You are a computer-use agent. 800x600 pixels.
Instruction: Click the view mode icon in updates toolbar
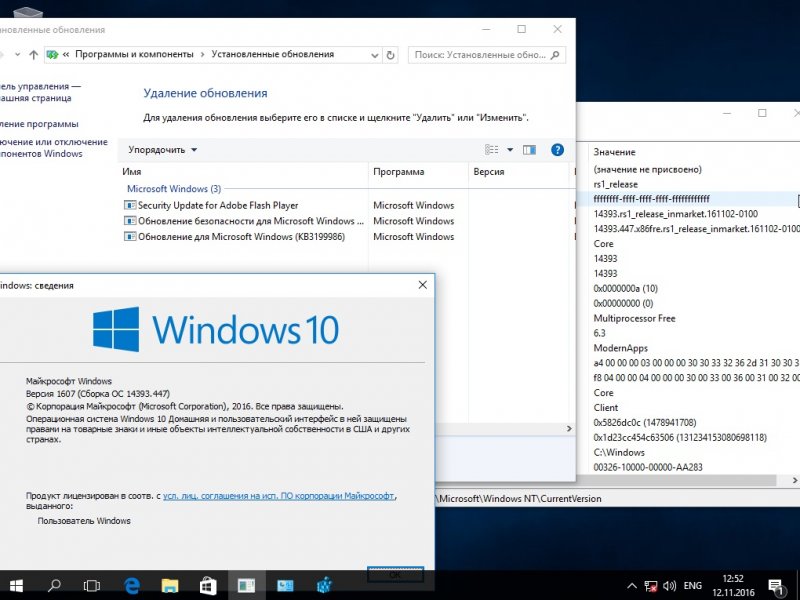pos(491,149)
